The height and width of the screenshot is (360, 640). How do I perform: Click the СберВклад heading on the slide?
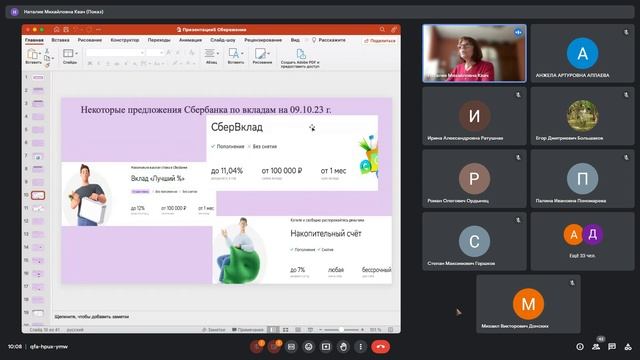click(237, 127)
